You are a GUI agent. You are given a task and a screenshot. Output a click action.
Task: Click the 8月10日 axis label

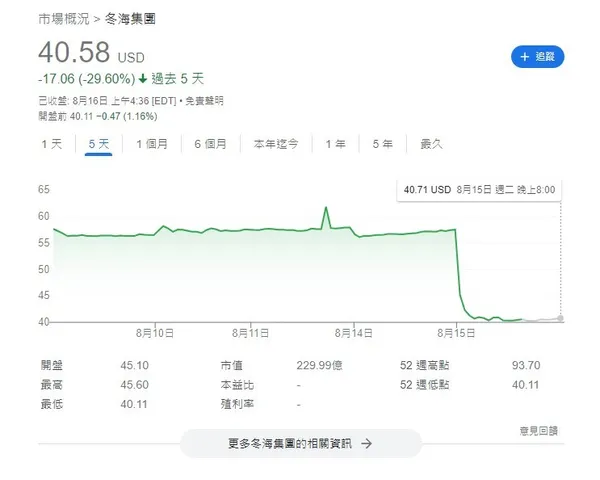pos(155,333)
